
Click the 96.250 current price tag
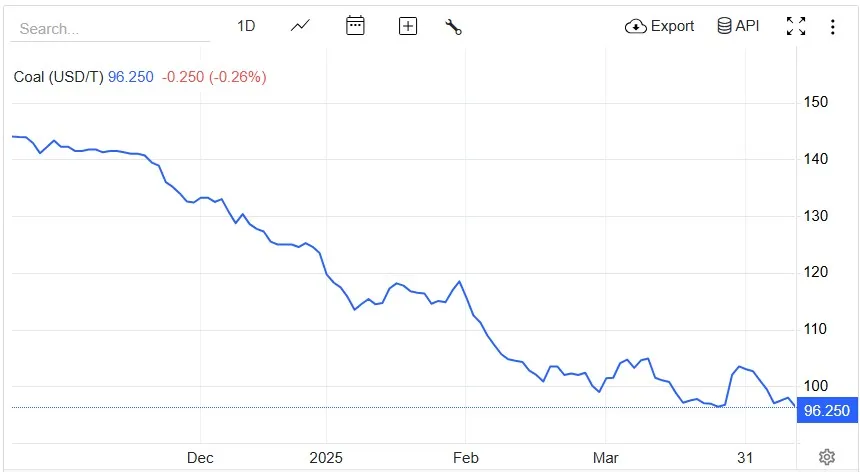tap(827, 410)
